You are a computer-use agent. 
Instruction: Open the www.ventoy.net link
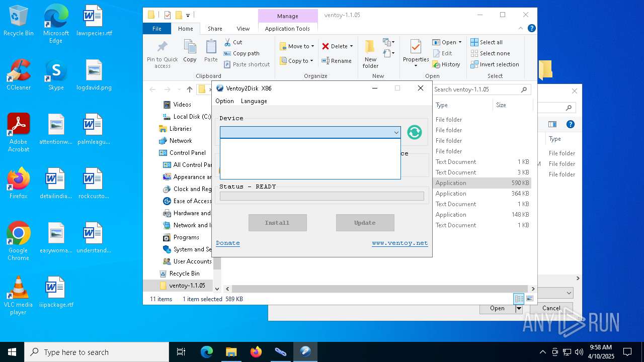tap(400, 243)
